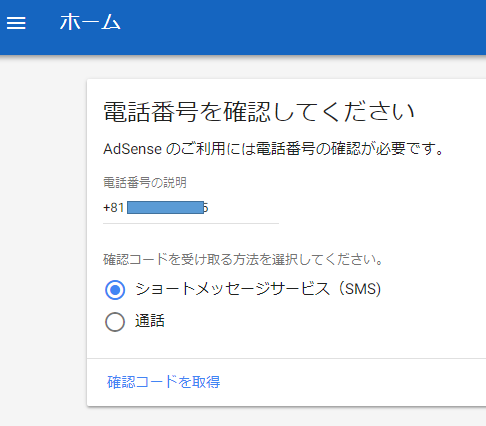Click the ショートメッセージサービス (SMS) label text
This screenshot has height=426, width=486.
(x=258, y=289)
